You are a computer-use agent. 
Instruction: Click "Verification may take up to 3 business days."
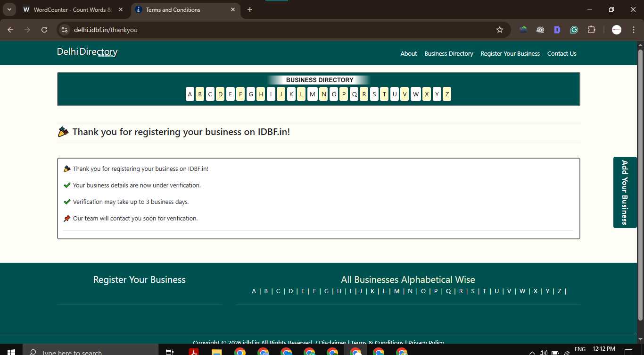131,202
